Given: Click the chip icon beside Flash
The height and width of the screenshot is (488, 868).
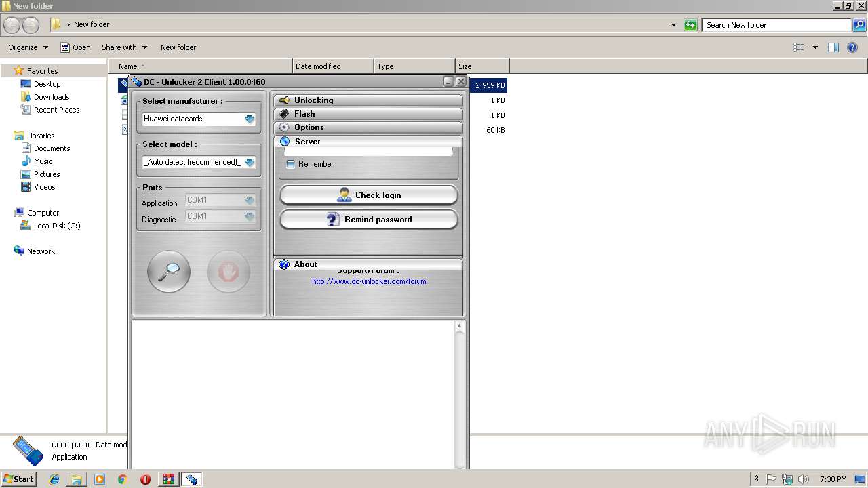Looking at the screenshot, I should click(x=284, y=114).
